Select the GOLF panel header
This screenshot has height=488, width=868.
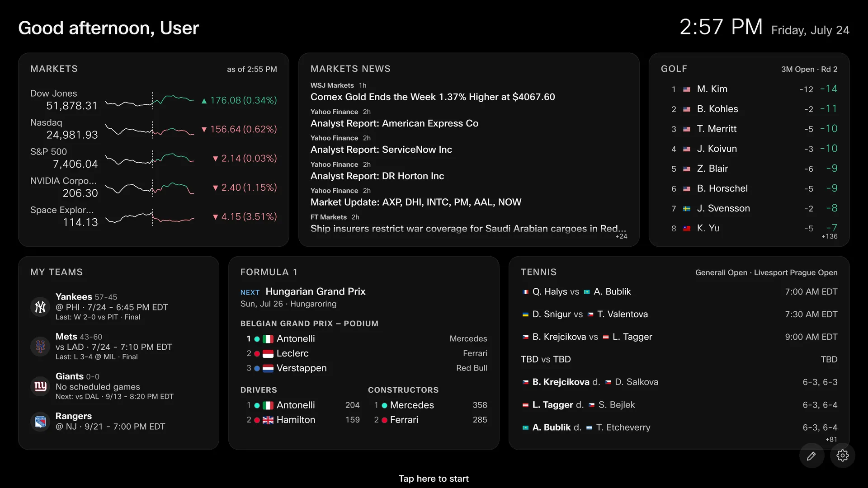(674, 69)
